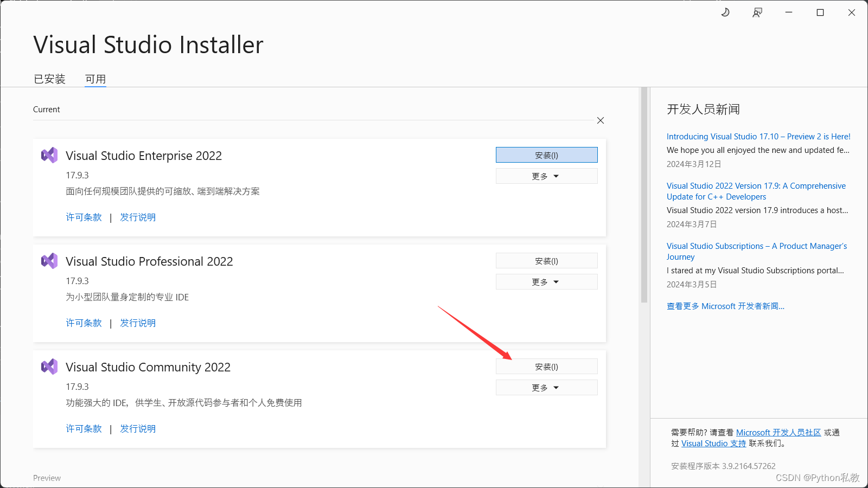868x488 pixels.
Task: Open 许可条款 for Community 2022
Action: click(x=84, y=429)
